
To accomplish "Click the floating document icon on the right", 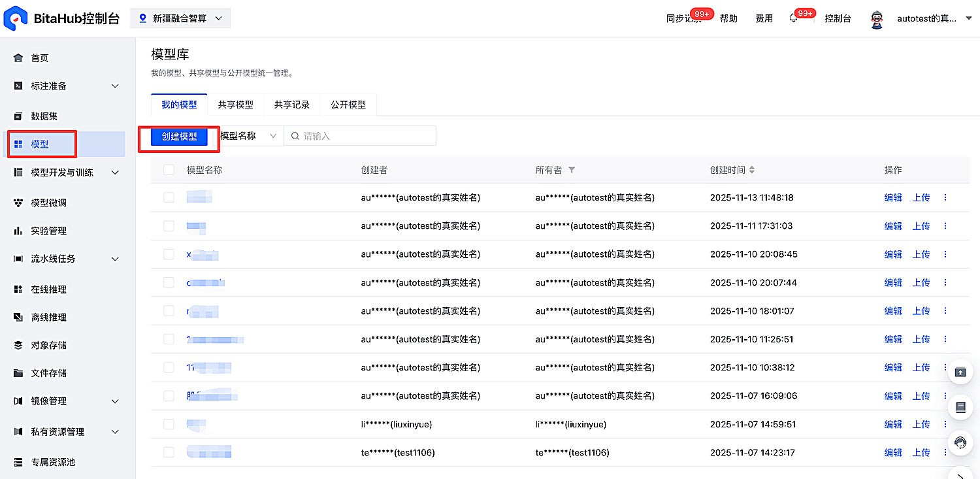I will (x=960, y=407).
